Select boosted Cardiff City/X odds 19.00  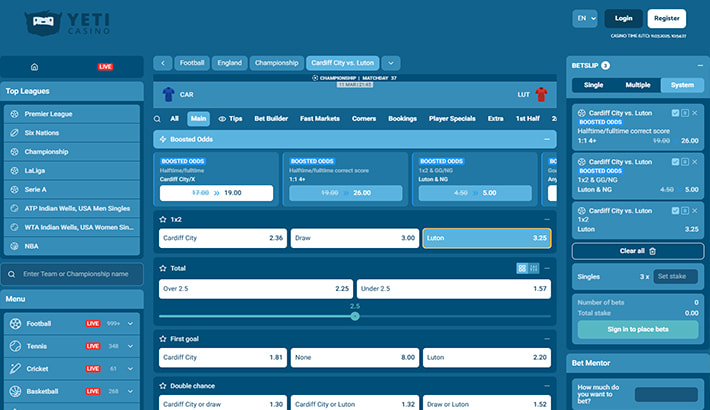pos(216,193)
